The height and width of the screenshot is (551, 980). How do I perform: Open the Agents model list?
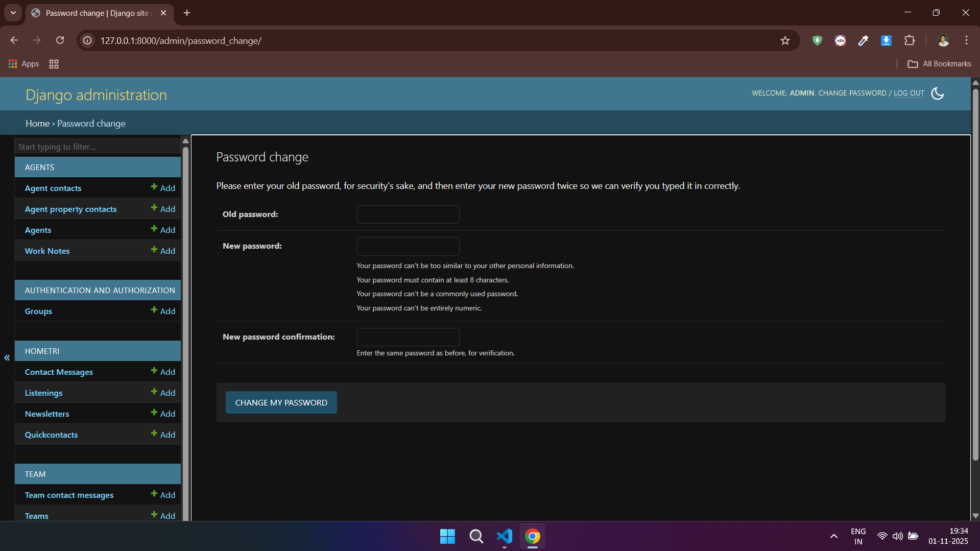pos(38,230)
